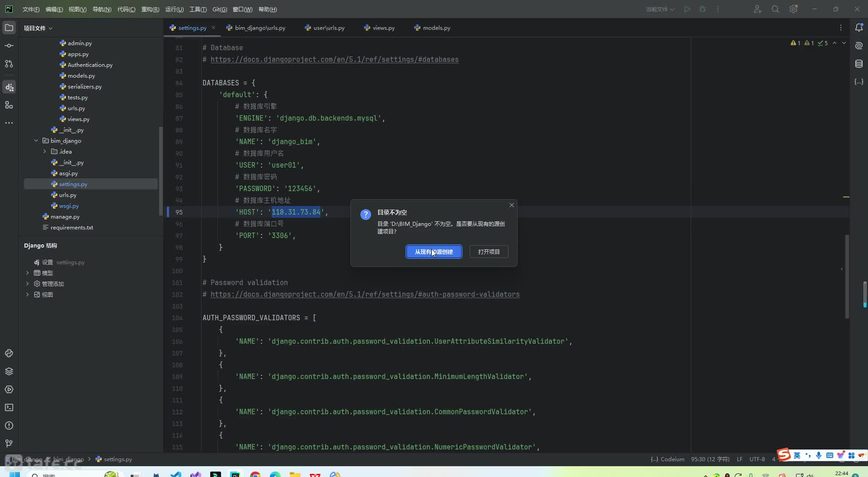Click the project tree vertical scrollbar
The image size is (868, 477).
coord(160,171)
